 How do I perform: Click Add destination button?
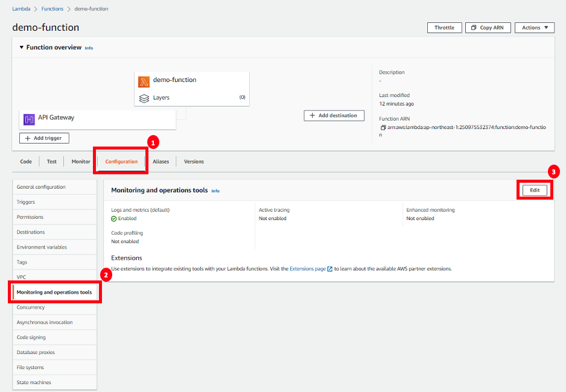point(334,116)
